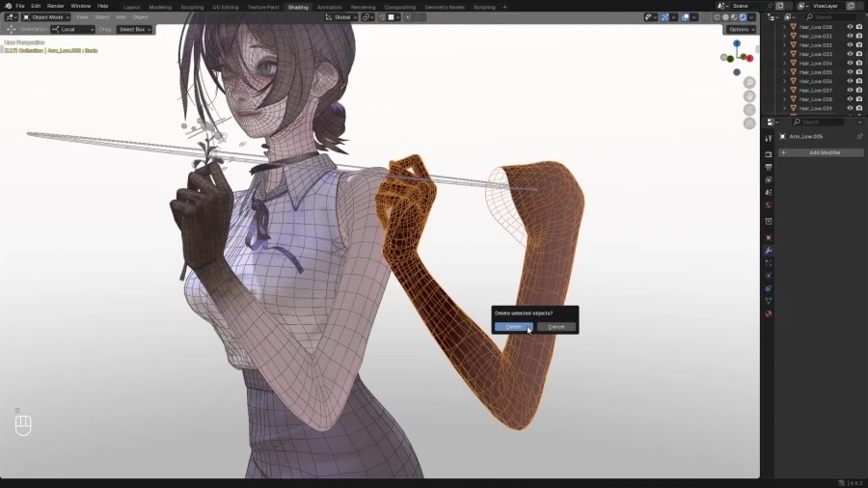Image resolution: width=868 pixels, height=488 pixels.
Task: Open the Render properties tab
Action: [x=769, y=154]
